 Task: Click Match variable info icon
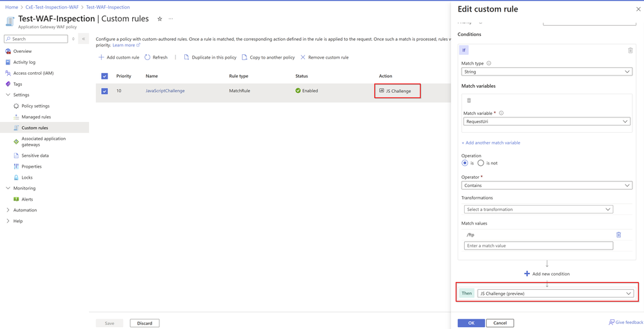coord(501,113)
